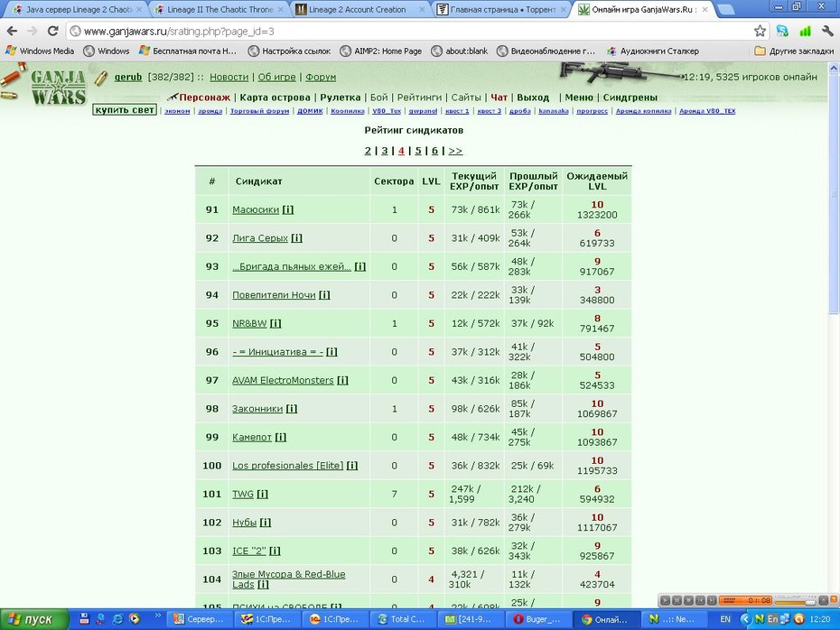The height and width of the screenshot is (630, 840).
Task: Open info [i] for Камелот
Action: [281, 437]
